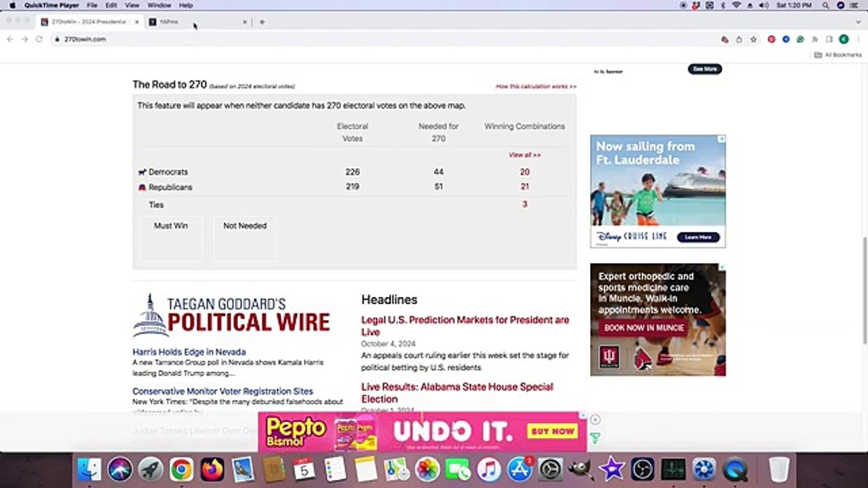
Task: Open Photos from the Dock
Action: point(427,469)
